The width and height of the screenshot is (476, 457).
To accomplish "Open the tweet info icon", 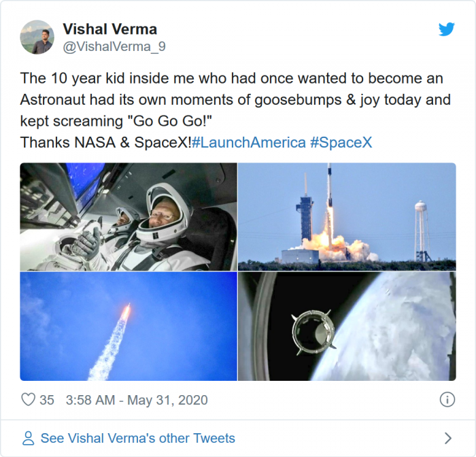I will tap(447, 400).
